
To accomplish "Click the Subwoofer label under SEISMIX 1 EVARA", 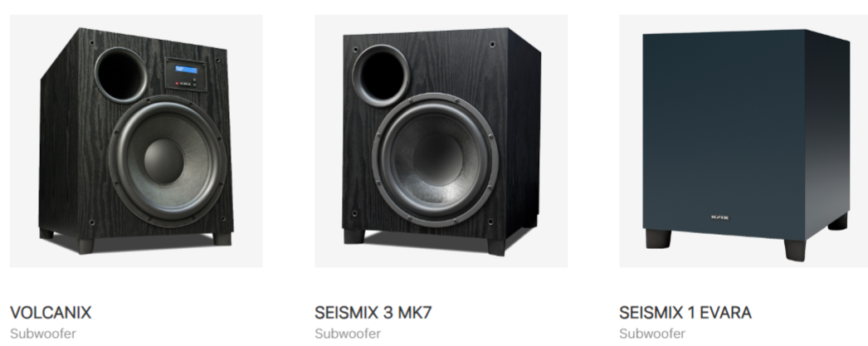I will pyautogui.click(x=652, y=334).
